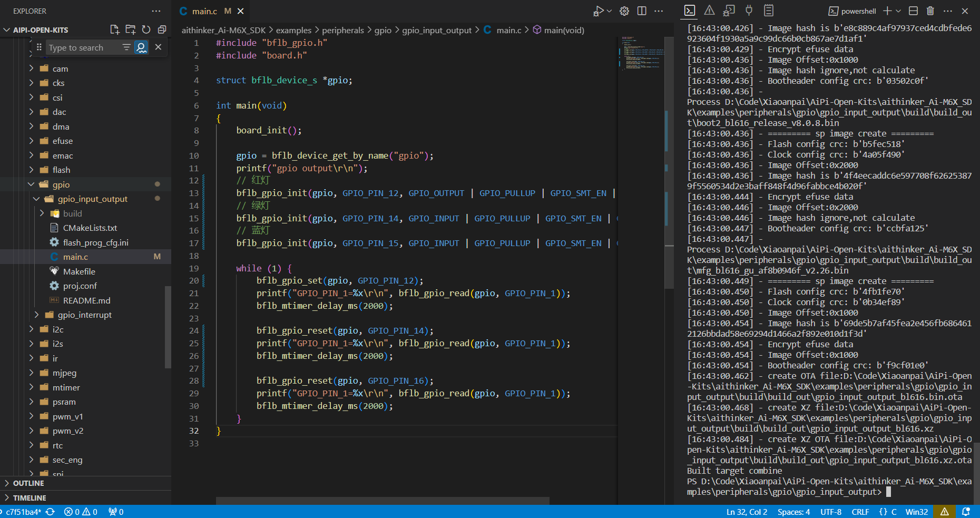
Task: Close the terminal panel
Action: (965, 11)
